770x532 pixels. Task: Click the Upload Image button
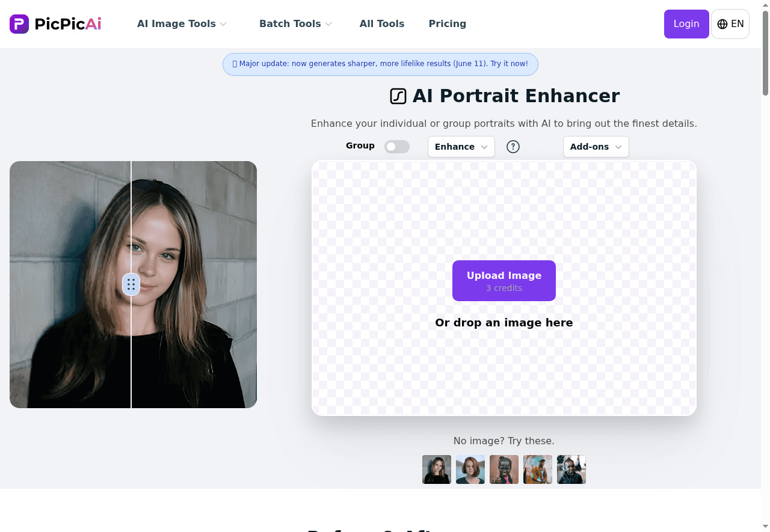point(504,280)
